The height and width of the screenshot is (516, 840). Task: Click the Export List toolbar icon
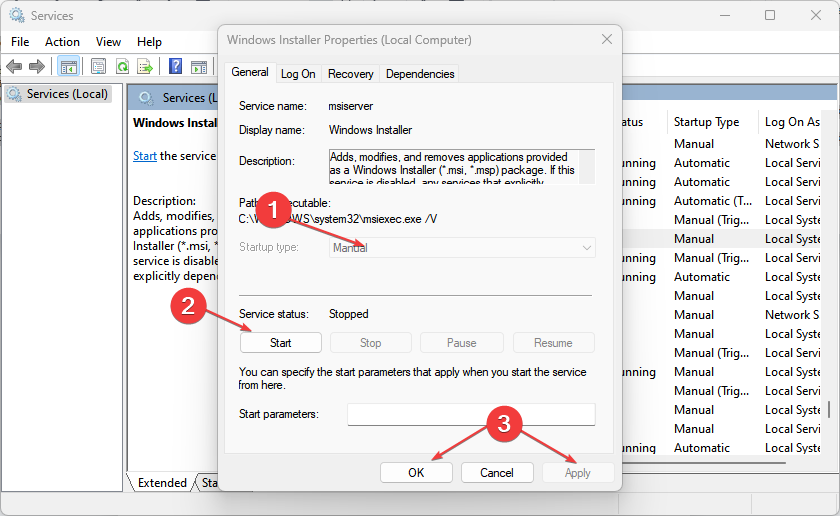(145, 67)
